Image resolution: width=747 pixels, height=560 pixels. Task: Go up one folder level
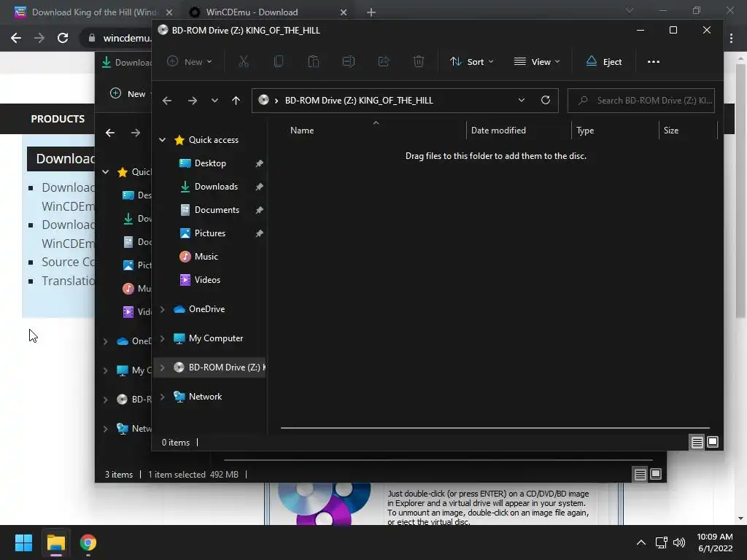pos(236,101)
